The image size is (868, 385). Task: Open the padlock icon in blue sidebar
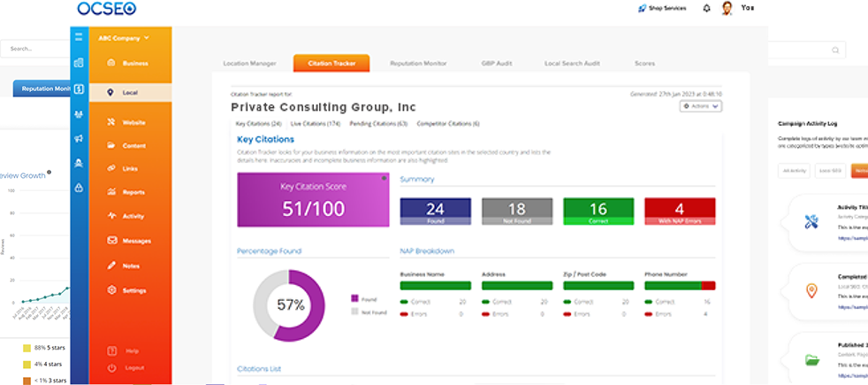point(79,188)
